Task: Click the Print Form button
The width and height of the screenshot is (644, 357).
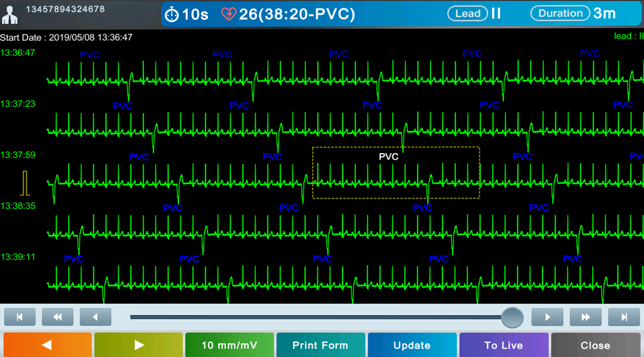Action: click(x=320, y=345)
